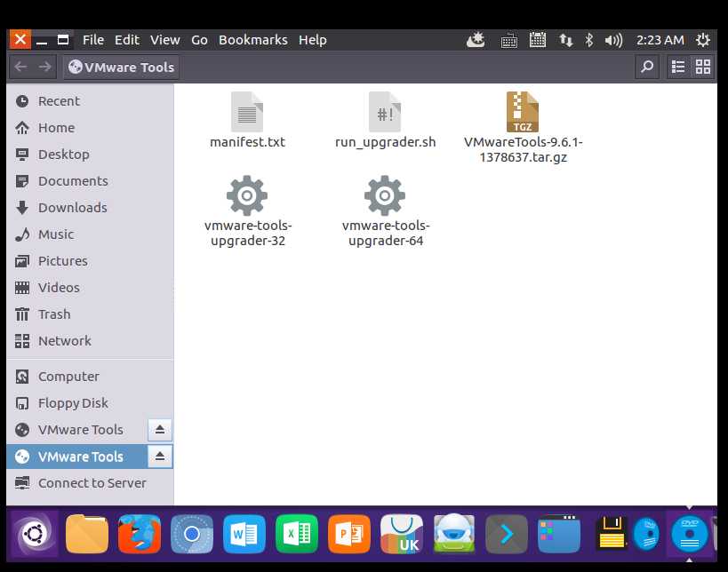Open the Ubuntu launcher in the dock
The width and height of the screenshot is (728, 572).
pos(34,534)
